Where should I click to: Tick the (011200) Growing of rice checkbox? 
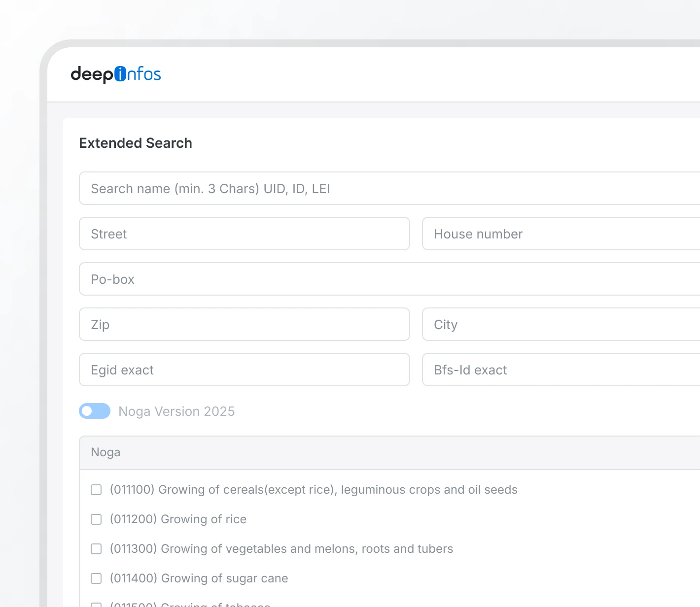96,519
